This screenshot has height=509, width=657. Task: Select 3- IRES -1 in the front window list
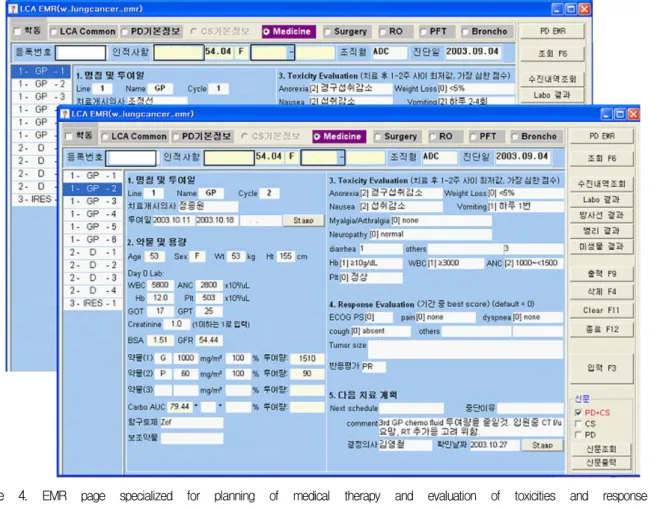tap(93, 303)
